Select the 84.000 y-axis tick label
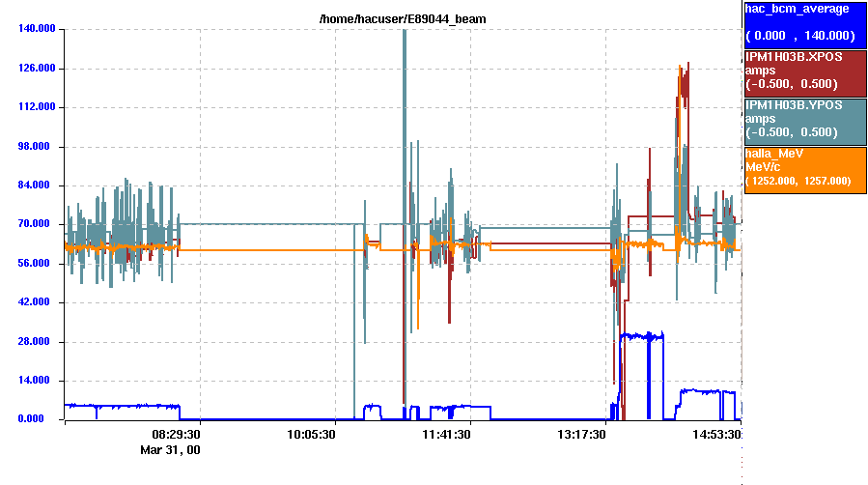The height and width of the screenshot is (485, 868). (x=39, y=185)
